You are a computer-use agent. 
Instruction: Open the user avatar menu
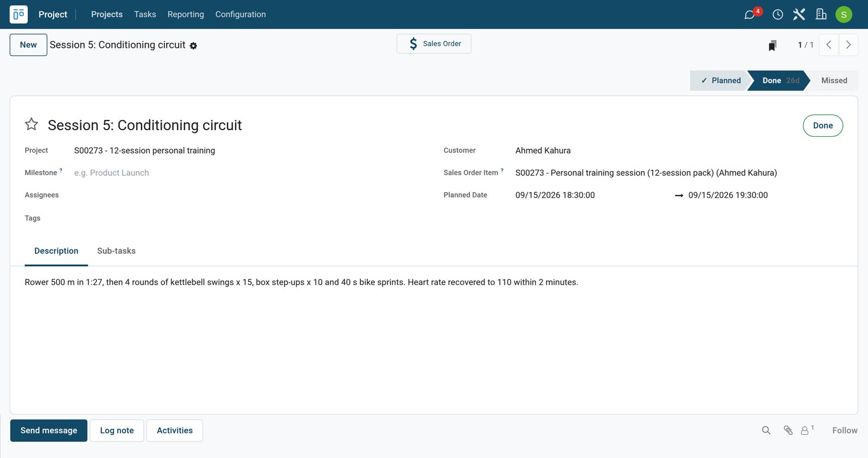[x=844, y=15]
